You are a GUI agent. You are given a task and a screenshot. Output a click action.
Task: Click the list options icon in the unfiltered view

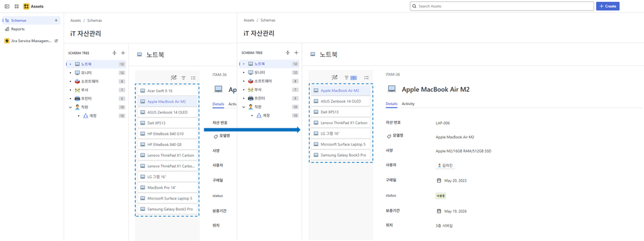pyautogui.click(x=193, y=77)
